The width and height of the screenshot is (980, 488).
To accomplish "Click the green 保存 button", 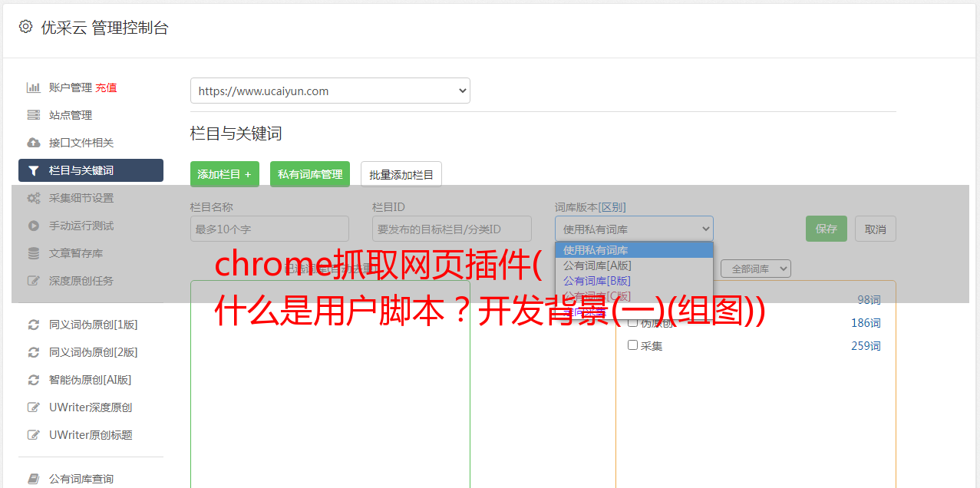I will tap(827, 229).
